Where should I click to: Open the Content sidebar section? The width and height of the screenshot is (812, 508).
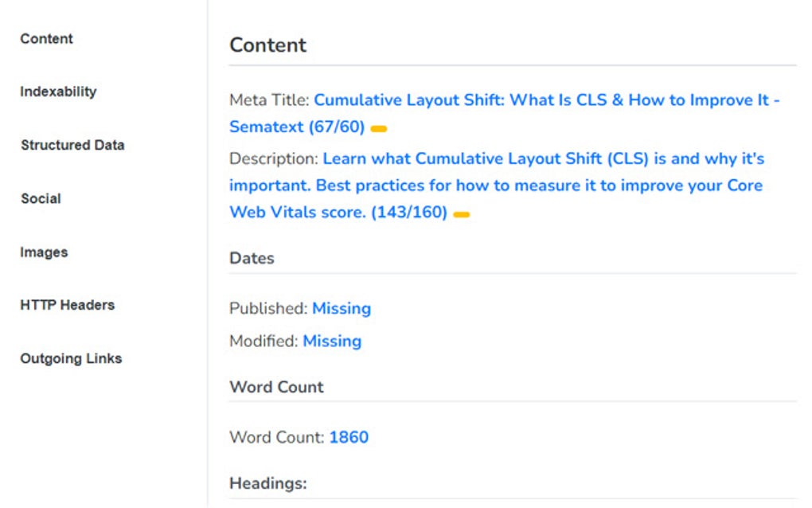46,39
